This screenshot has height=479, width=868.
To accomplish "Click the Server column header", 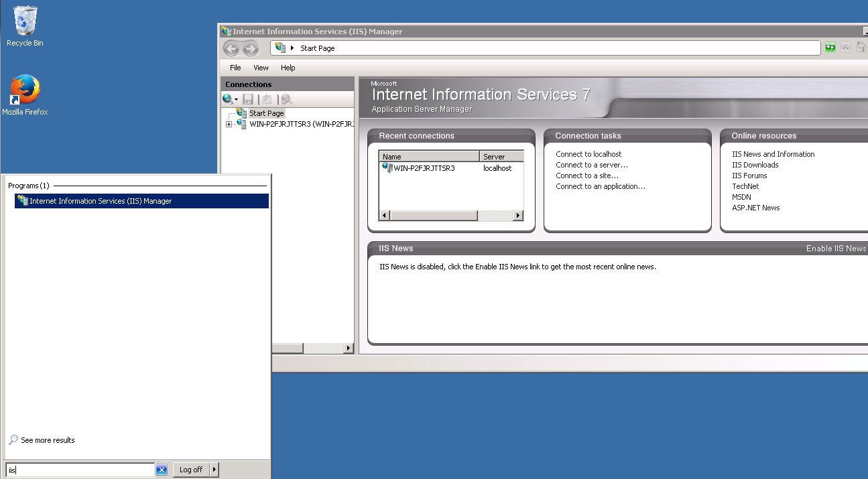I will click(x=501, y=157).
